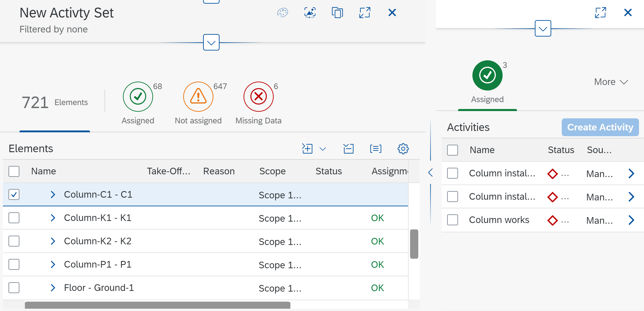Open the color palette theme icon
The height and width of the screenshot is (311, 644).
click(283, 13)
